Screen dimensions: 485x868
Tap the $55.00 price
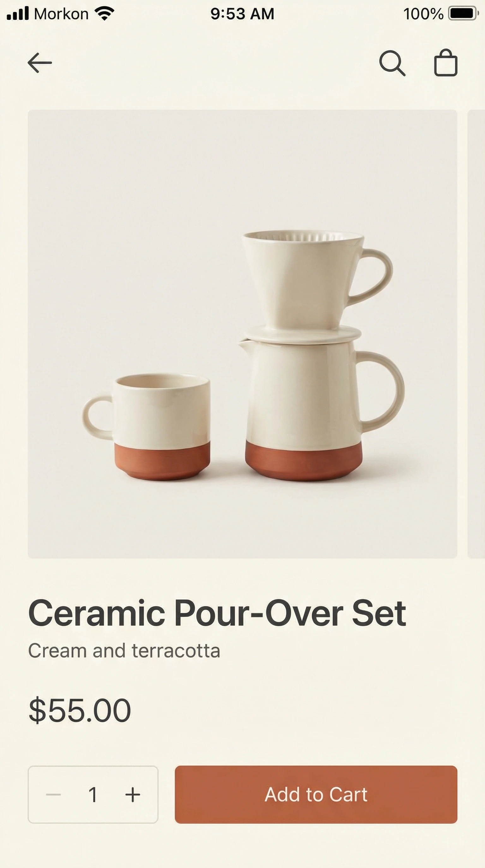coord(80,710)
